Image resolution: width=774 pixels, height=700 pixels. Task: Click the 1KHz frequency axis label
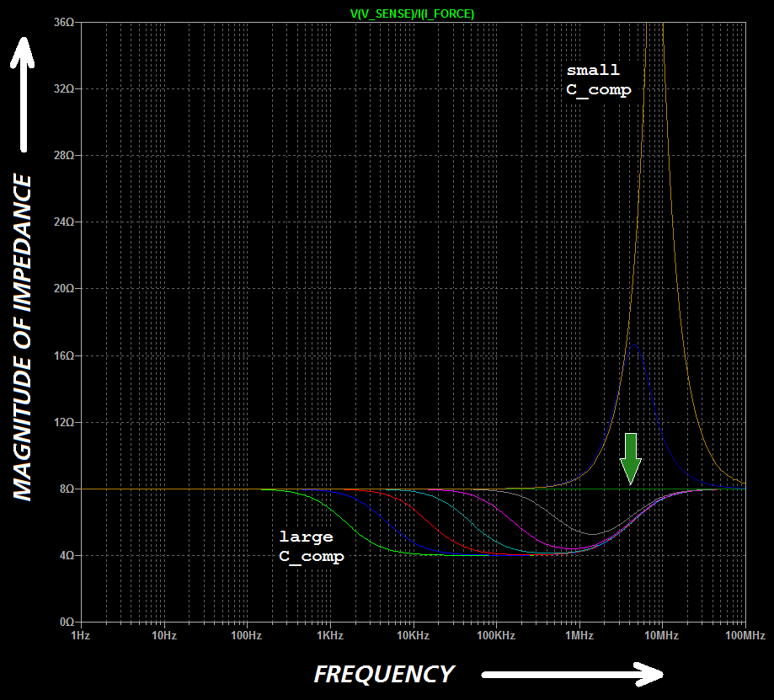[x=330, y=635]
